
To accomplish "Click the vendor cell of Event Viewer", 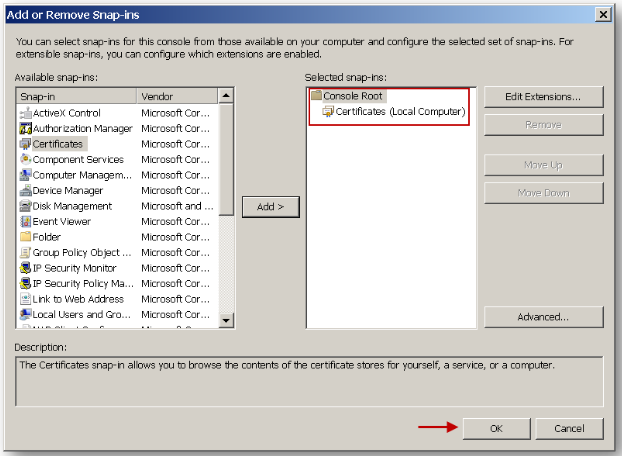I will 176,221.
